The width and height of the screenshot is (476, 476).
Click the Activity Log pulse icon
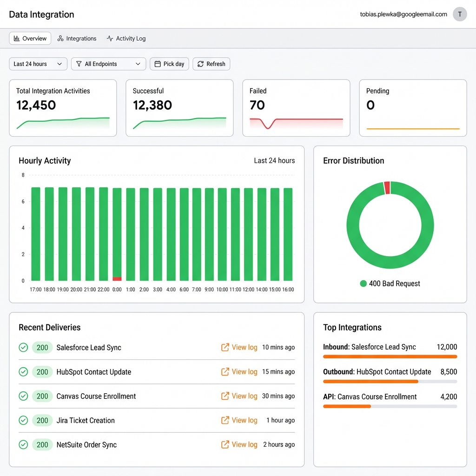[x=110, y=39]
